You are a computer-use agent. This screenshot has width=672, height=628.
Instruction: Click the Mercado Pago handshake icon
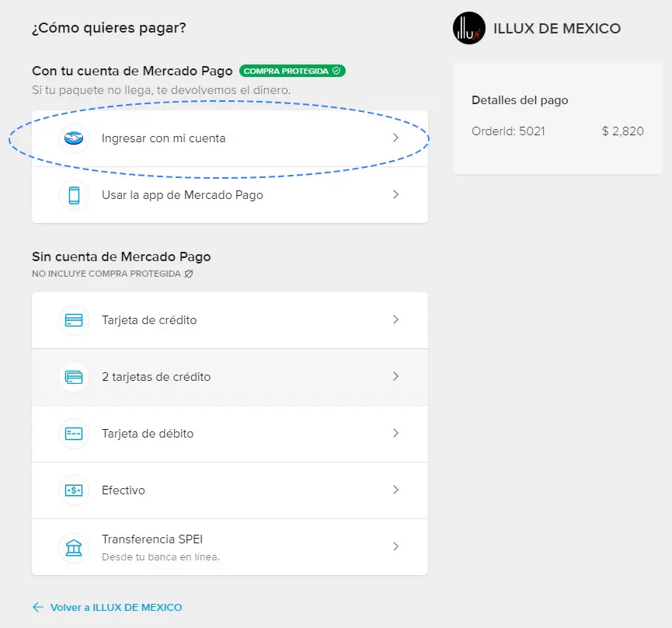pyautogui.click(x=74, y=138)
